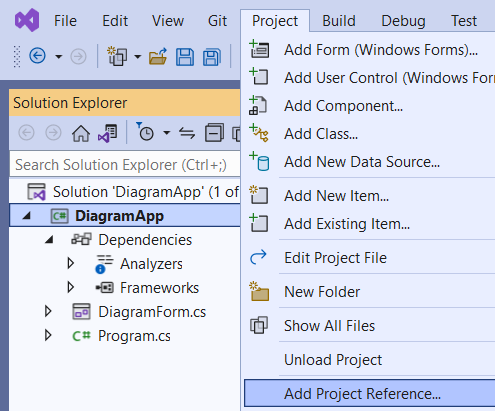The image size is (495, 411).
Task: Click the Navigate Backward arrow in toolbar
Action: point(37,56)
